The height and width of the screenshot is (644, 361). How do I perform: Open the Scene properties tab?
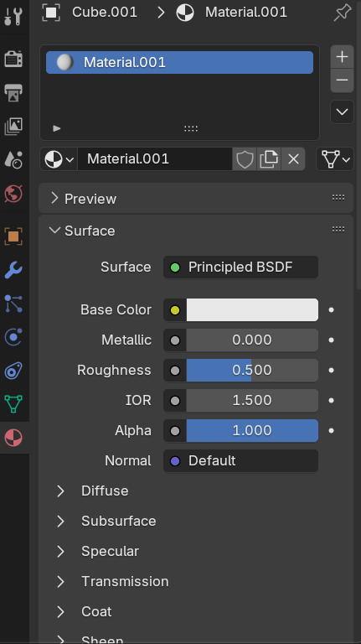[13, 160]
